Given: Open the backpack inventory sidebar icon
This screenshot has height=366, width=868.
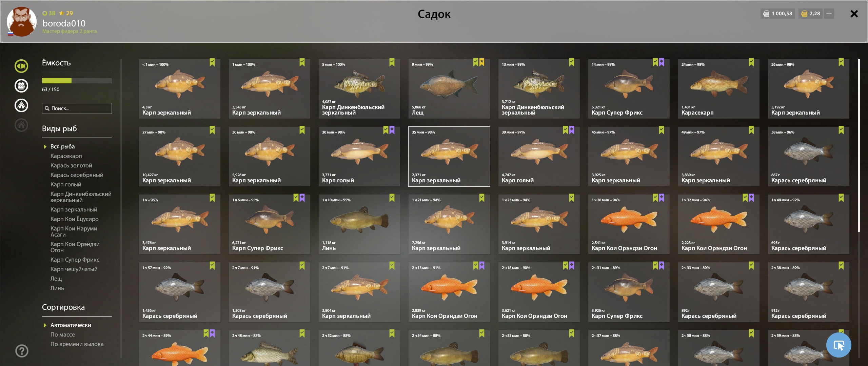Looking at the screenshot, I should 21,86.
